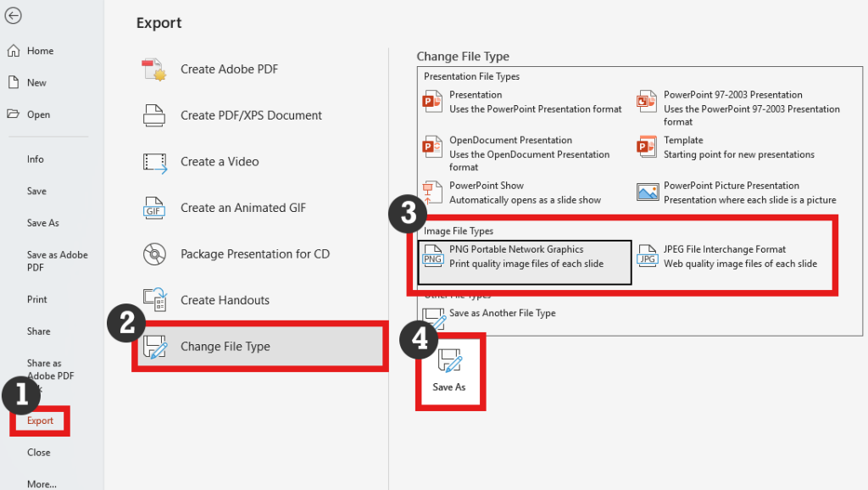Open the Export menu item
Viewport: 868px width, 490px height.
pyautogui.click(x=40, y=420)
